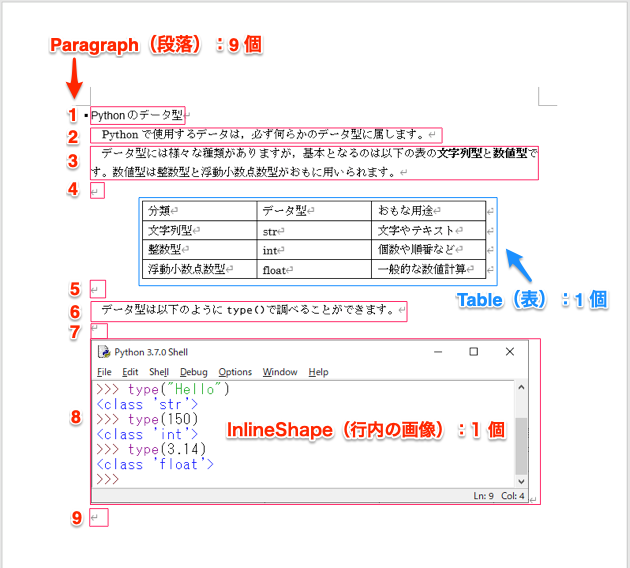The height and width of the screenshot is (568, 630).
Task: Maximize the Python 3.7.0 Shell window
Action: click(x=474, y=352)
